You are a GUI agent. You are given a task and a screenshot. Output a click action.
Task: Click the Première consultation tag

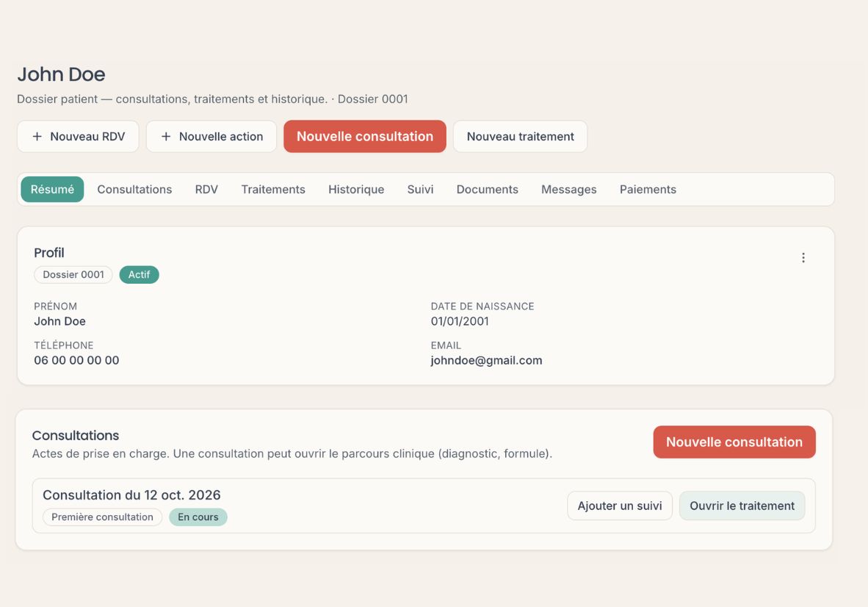coord(102,517)
